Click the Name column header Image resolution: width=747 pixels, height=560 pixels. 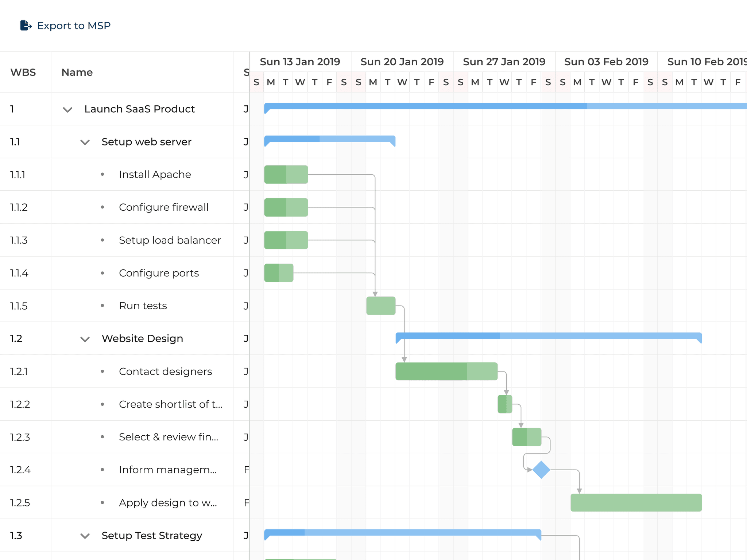(77, 72)
